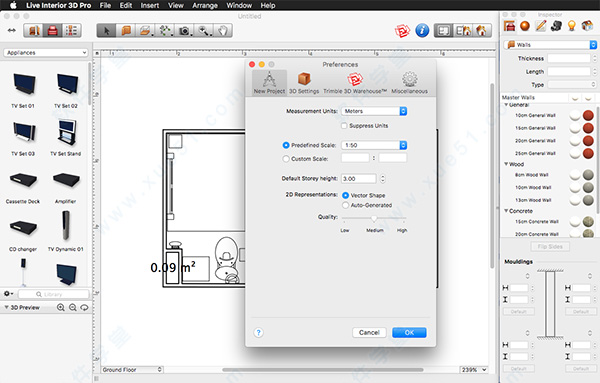Open the Insert menu
Screen dimensions: 600x383
(x=150, y=5)
